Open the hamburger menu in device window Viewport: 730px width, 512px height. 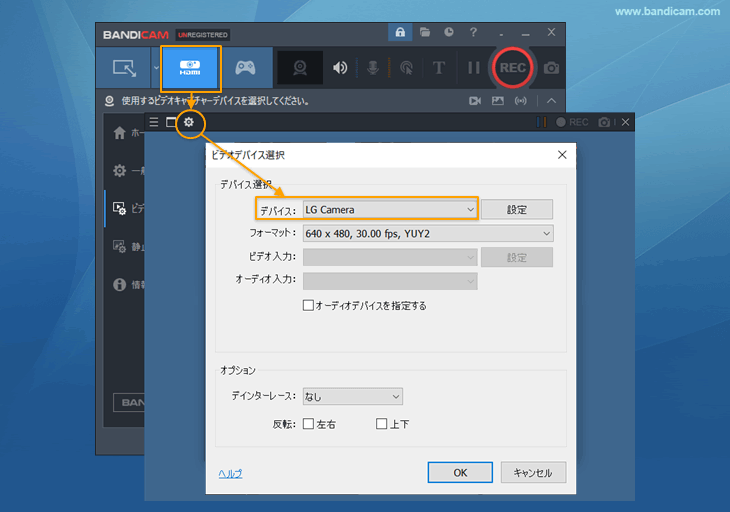point(153,122)
